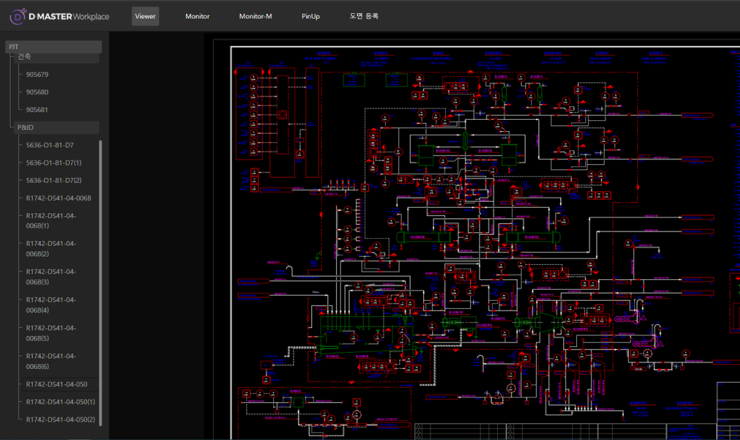Collapse the PJT root node
The width and height of the screenshot is (740, 440).
point(14,47)
